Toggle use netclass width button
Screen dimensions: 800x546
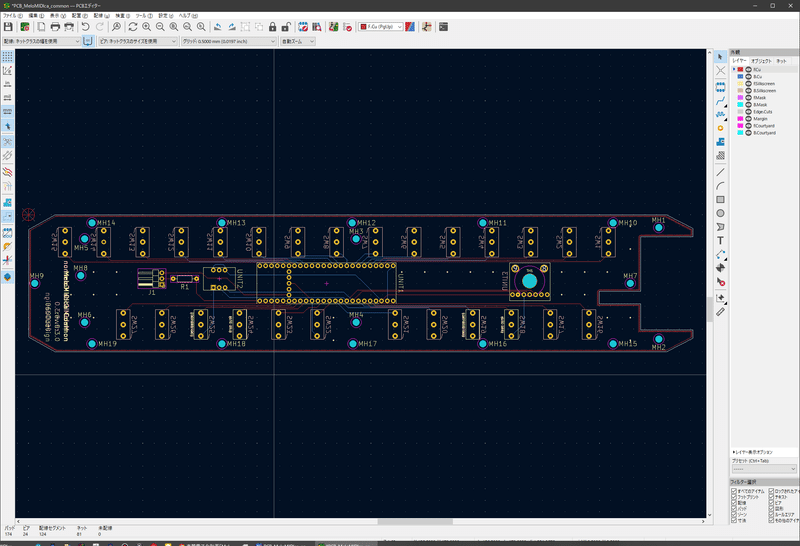click(88, 41)
